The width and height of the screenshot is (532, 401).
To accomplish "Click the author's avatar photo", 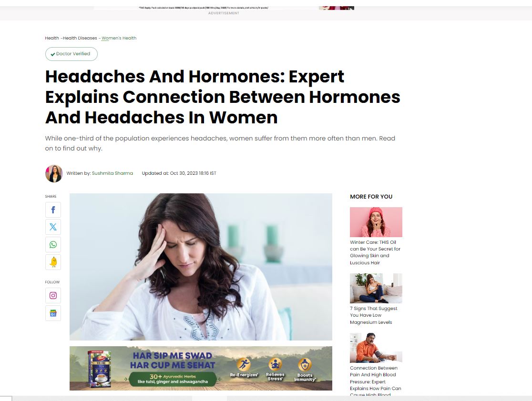I will [x=54, y=173].
